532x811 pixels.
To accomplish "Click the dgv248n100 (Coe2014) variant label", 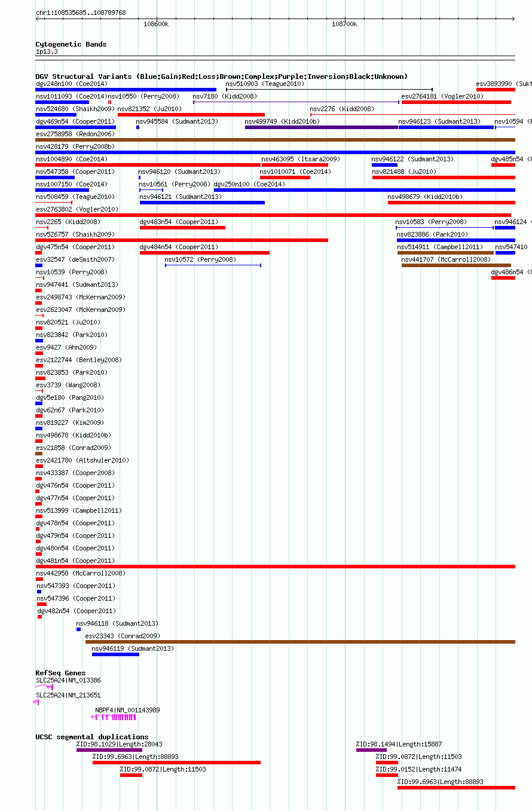I will click(x=72, y=84).
